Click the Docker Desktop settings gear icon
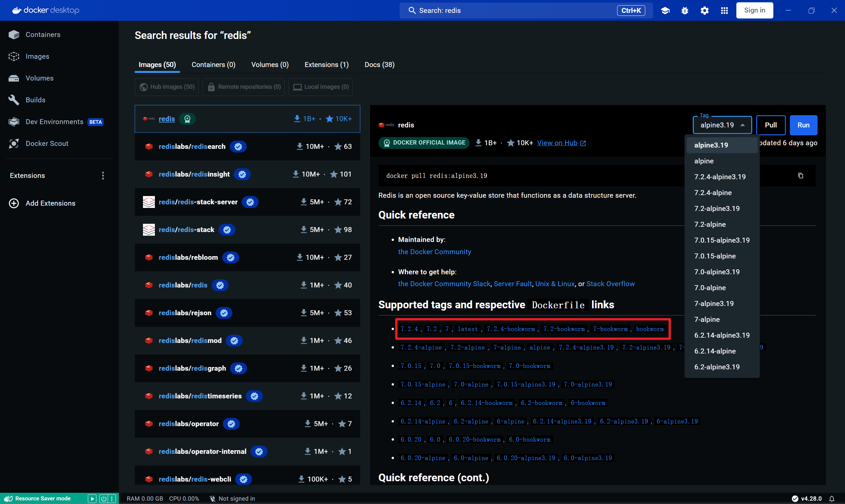845x504 pixels. (x=705, y=10)
